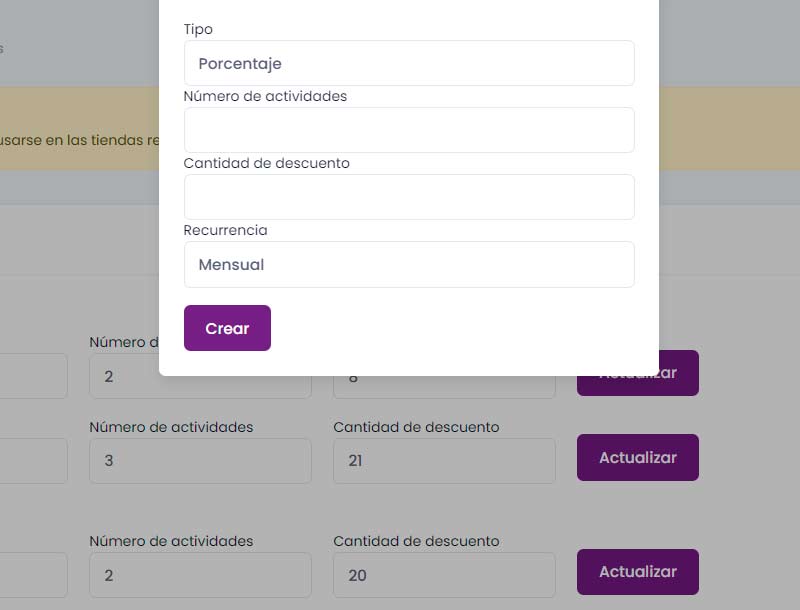Select the Número de actividades field containing 3
This screenshot has width=800, height=610.
[200, 461]
